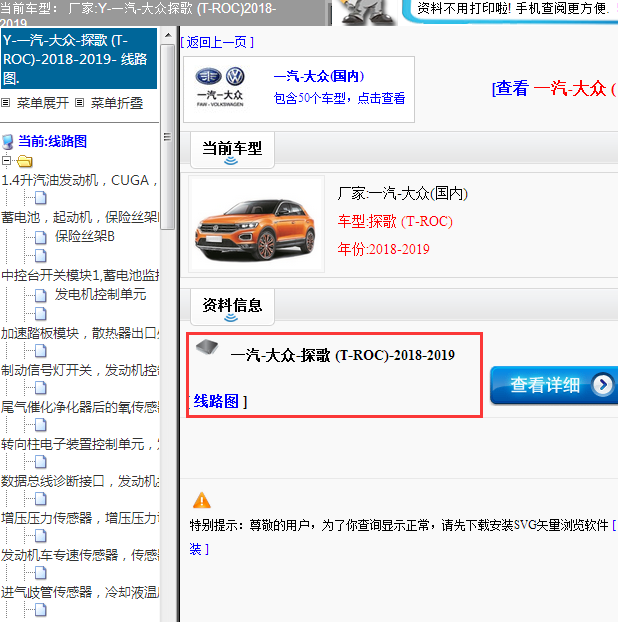The width and height of the screenshot is (618, 622).
Task: Click page icon under 尾气催化净化器后的氧传感
Action: point(40,425)
